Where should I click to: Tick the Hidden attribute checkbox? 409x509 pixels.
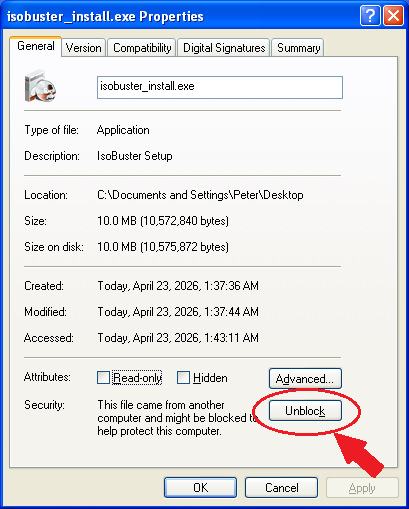(183, 378)
